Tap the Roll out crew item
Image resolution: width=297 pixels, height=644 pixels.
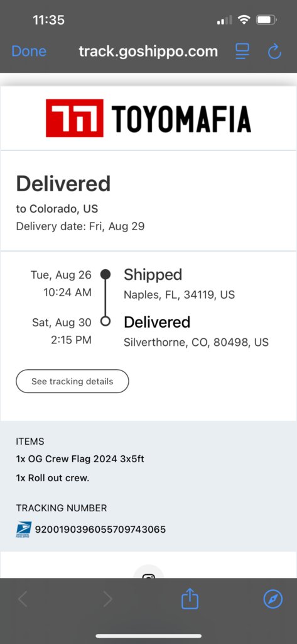[53, 478]
